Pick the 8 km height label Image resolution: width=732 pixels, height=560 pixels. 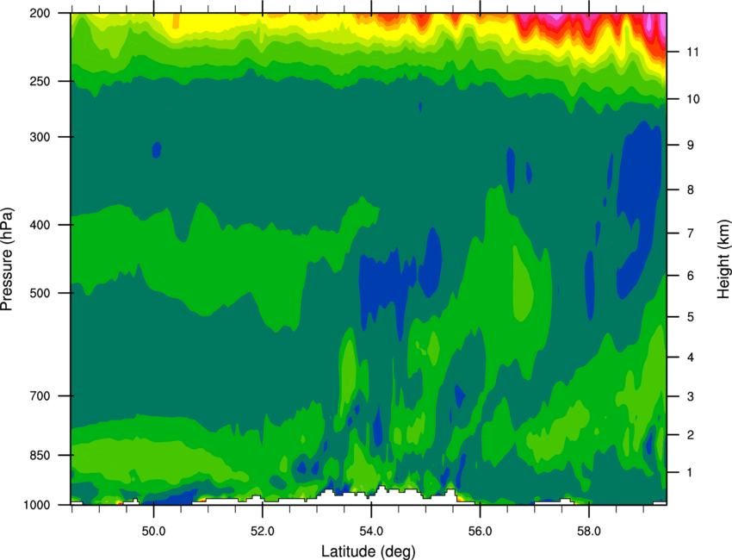pyautogui.click(x=691, y=190)
